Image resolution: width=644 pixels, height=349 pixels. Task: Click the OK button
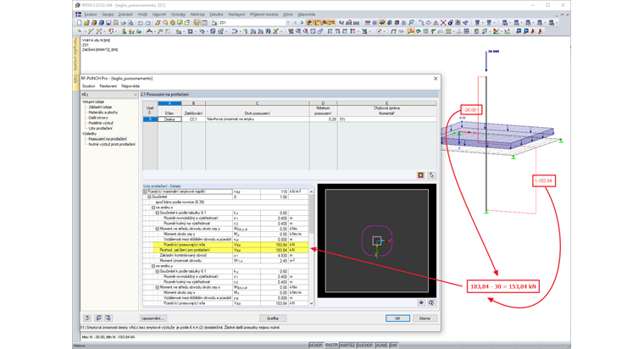click(x=397, y=319)
